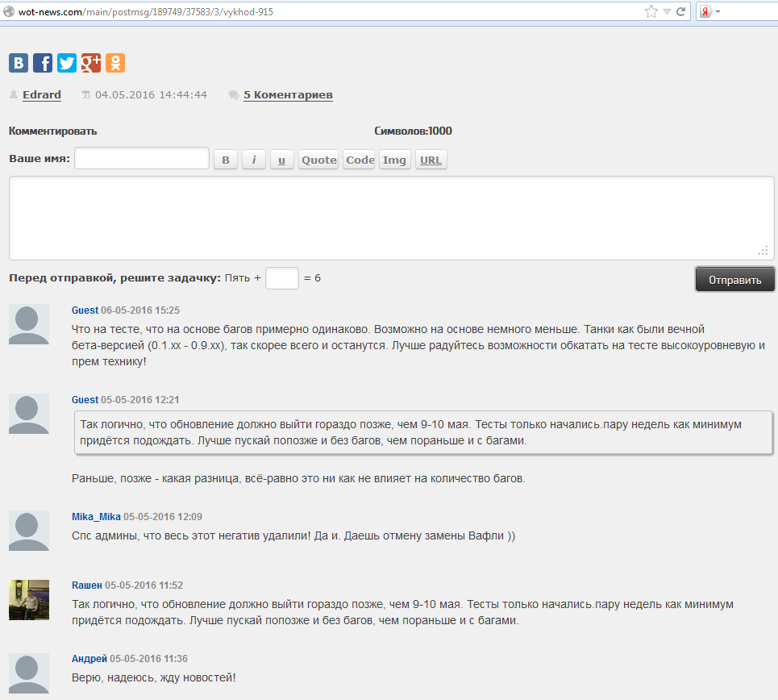The width and height of the screenshot is (778, 700).
Task: Click the calendar icon before post date
Action: click(85, 94)
